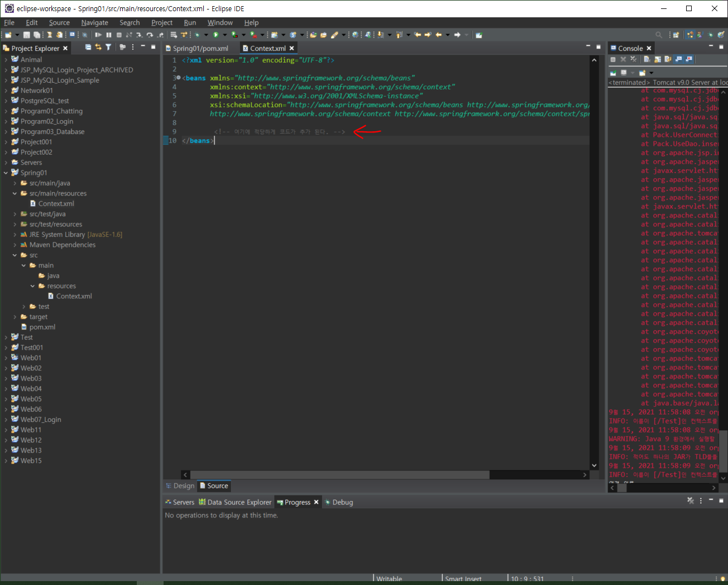Open the New button dropdown arrow
The width and height of the screenshot is (728, 585).
click(17, 35)
